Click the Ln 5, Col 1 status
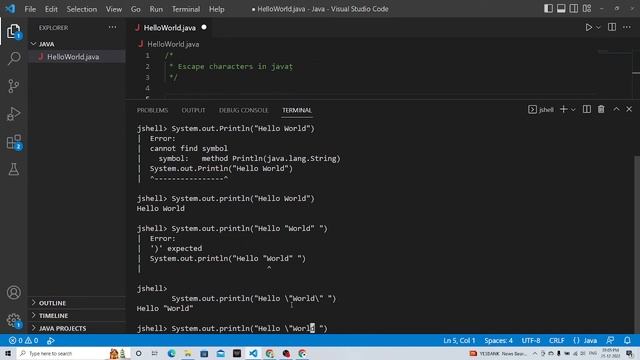Image resolution: width=640 pixels, height=360 pixels. 459,340
